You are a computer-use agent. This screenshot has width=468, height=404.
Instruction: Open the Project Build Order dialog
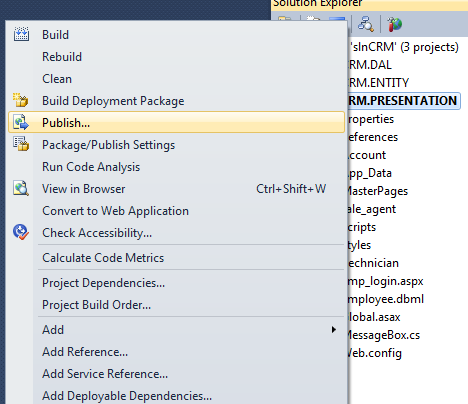(x=96, y=305)
